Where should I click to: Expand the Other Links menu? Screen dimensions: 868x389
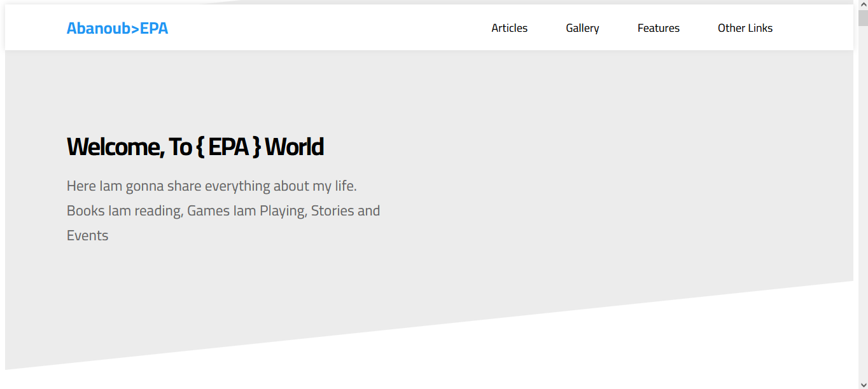[745, 28]
